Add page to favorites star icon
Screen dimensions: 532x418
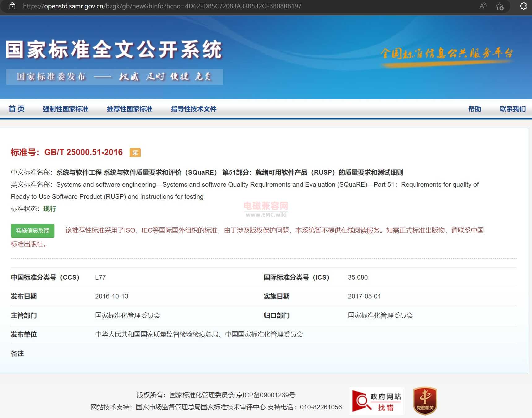(x=500, y=6)
